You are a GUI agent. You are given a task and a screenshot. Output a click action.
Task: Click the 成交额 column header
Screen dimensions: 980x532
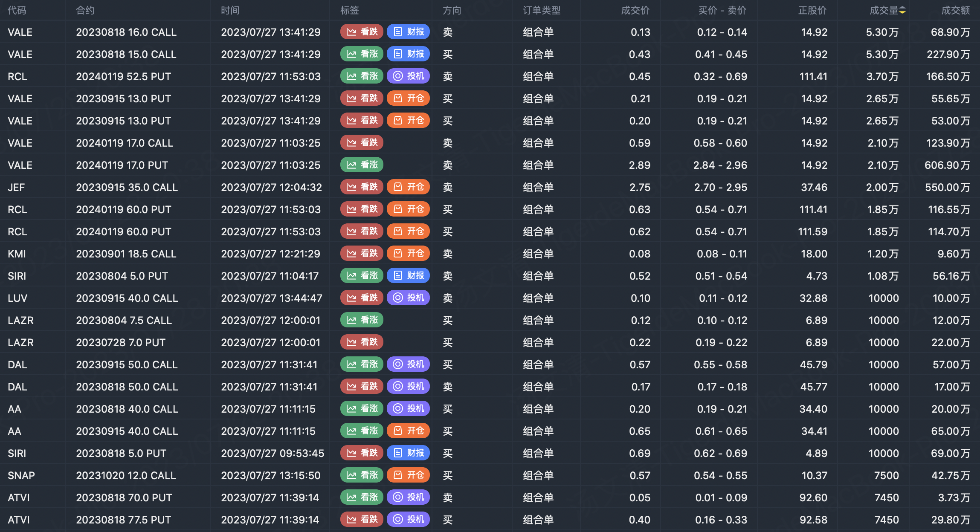coord(956,10)
